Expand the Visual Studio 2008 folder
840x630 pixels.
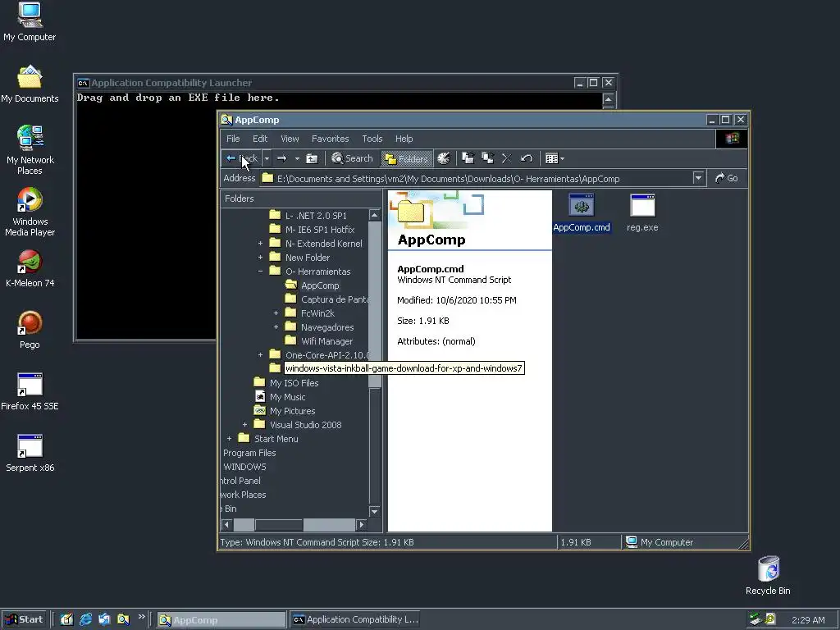click(244, 424)
